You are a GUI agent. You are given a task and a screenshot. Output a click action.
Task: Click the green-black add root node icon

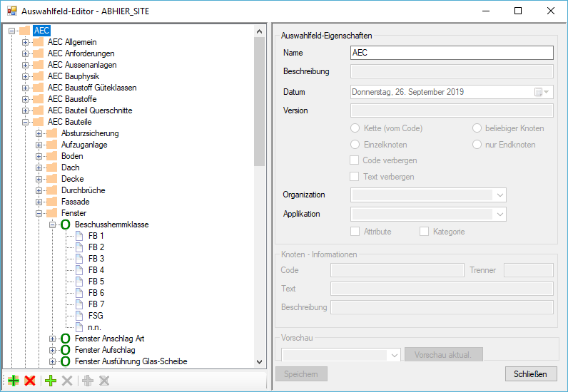[x=14, y=381]
